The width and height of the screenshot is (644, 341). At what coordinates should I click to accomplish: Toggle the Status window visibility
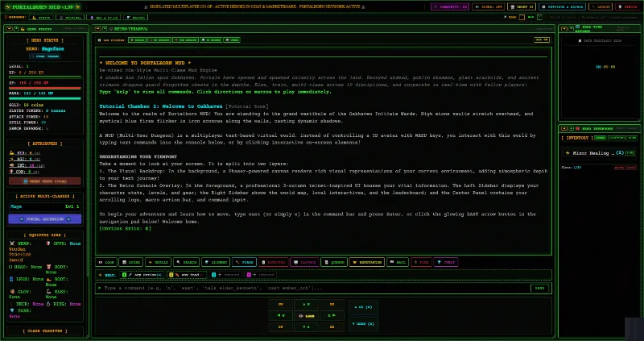click(x=40, y=17)
